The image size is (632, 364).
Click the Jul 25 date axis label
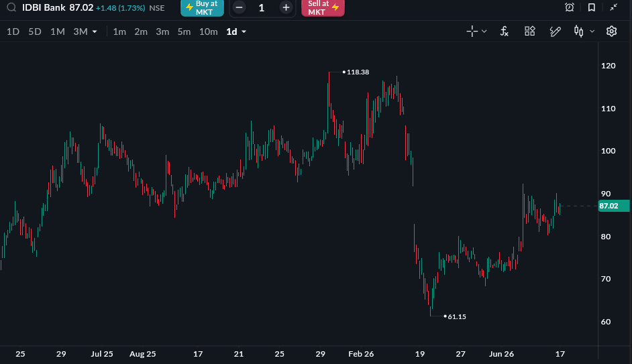click(x=101, y=354)
